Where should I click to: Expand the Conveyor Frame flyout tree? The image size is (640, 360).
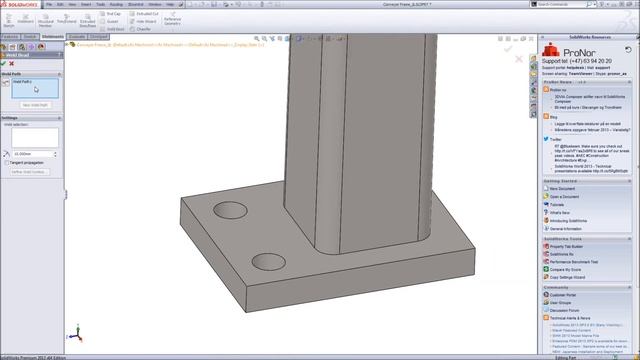(68, 44)
